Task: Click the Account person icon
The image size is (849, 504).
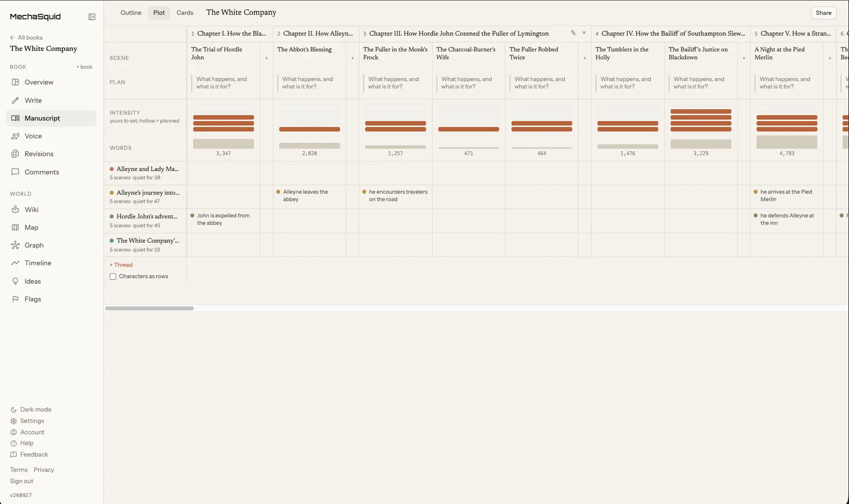Action: click(x=13, y=432)
